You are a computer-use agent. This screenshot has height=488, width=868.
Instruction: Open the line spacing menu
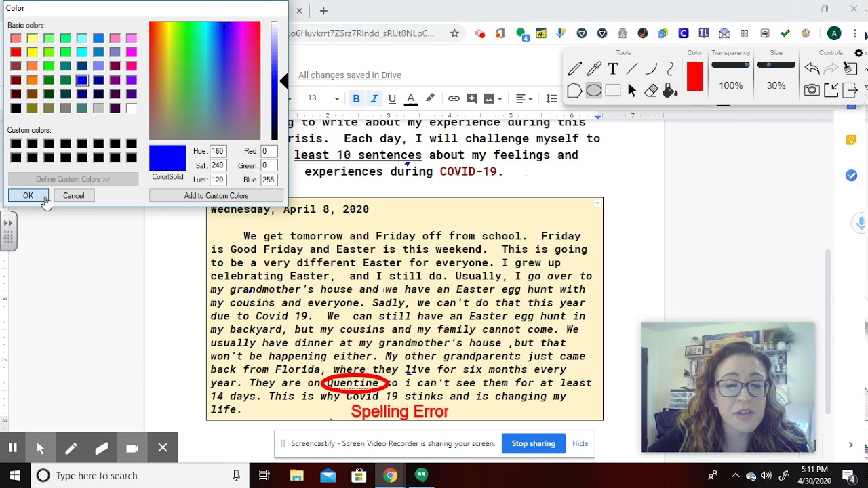551,98
